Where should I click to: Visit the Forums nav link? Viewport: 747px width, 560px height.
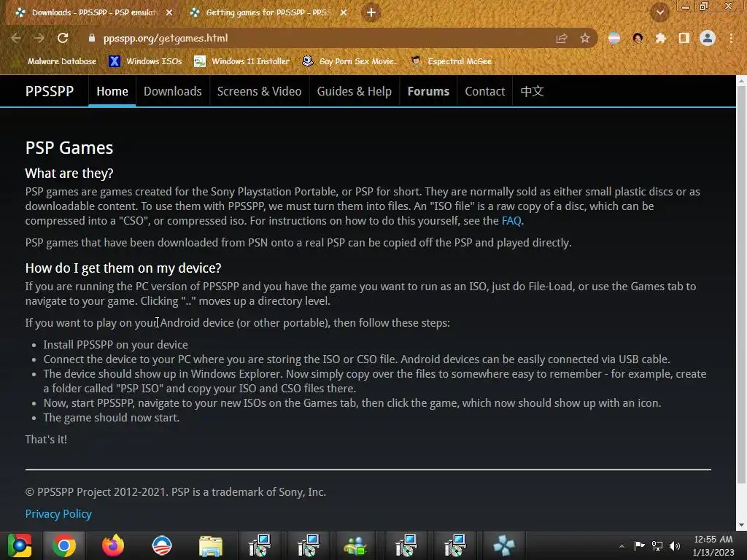(428, 91)
